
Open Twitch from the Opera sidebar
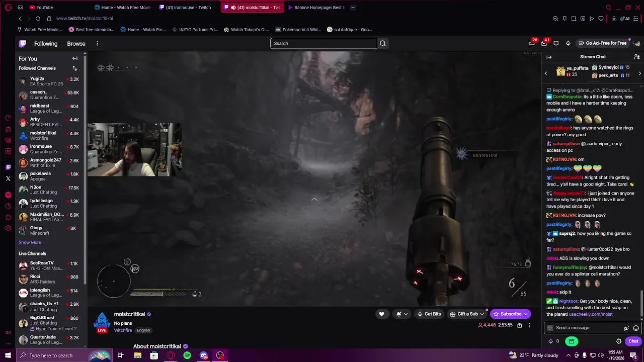[x=8, y=167]
